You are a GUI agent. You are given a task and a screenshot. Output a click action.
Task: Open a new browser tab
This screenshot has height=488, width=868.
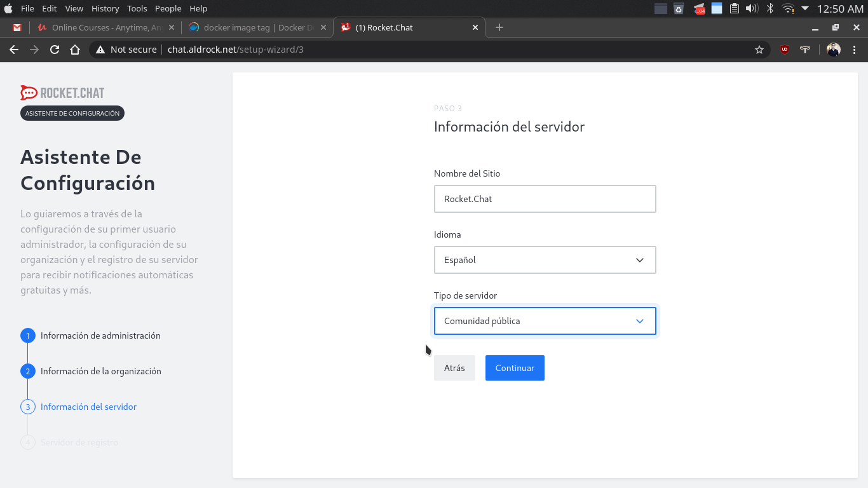[x=499, y=27]
